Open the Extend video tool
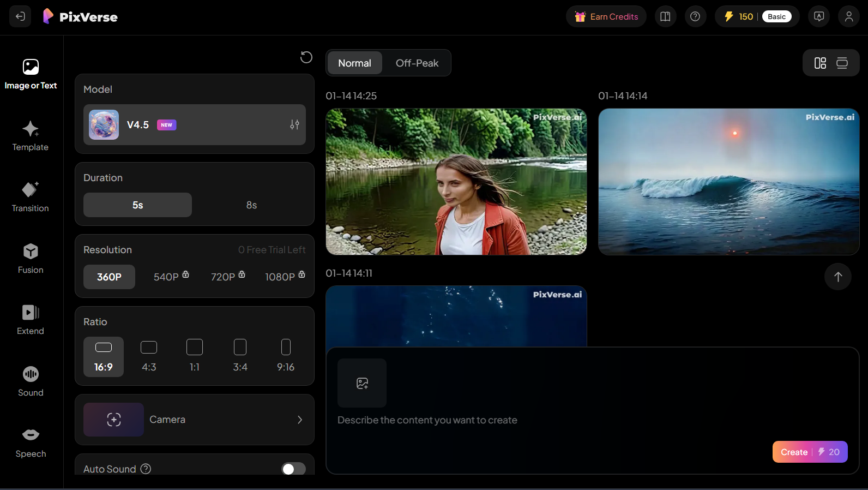Screen dimensions: 868x490 pos(31,320)
